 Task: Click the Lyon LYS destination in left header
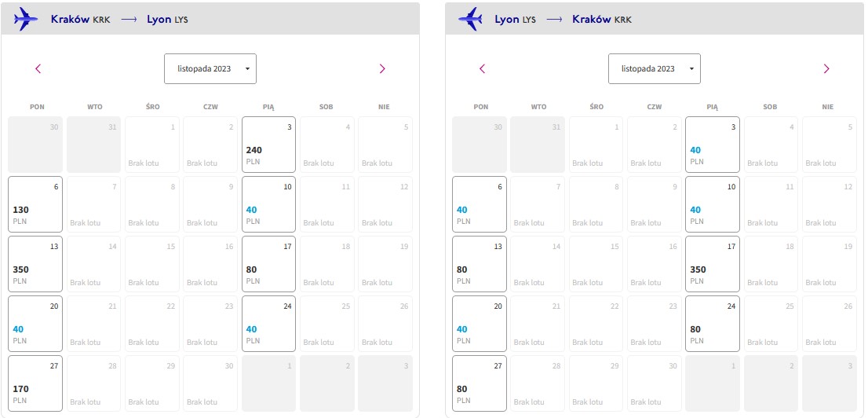(167, 20)
